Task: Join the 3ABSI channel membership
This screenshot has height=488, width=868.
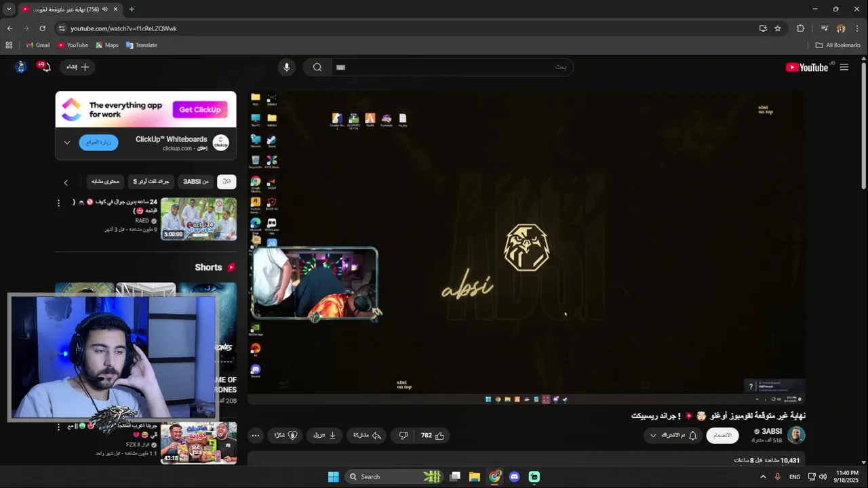Action: point(722,435)
